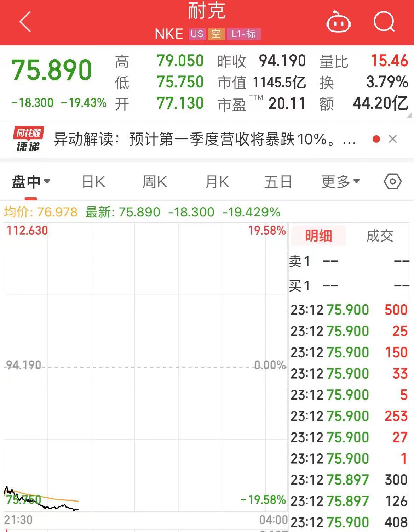Open the AI robot assistant
The image size is (414, 532).
[339, 22]
